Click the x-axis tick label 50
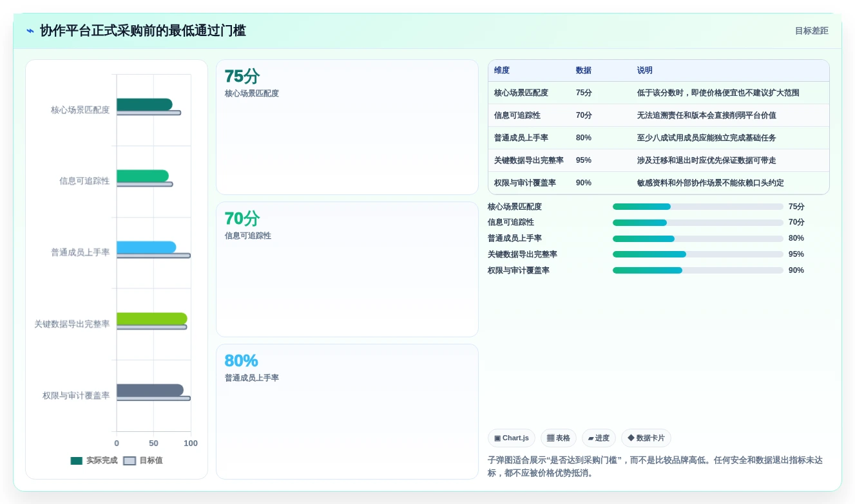Image resolution: width=855 pixels, height=504 pixels. tap(153, 443)
